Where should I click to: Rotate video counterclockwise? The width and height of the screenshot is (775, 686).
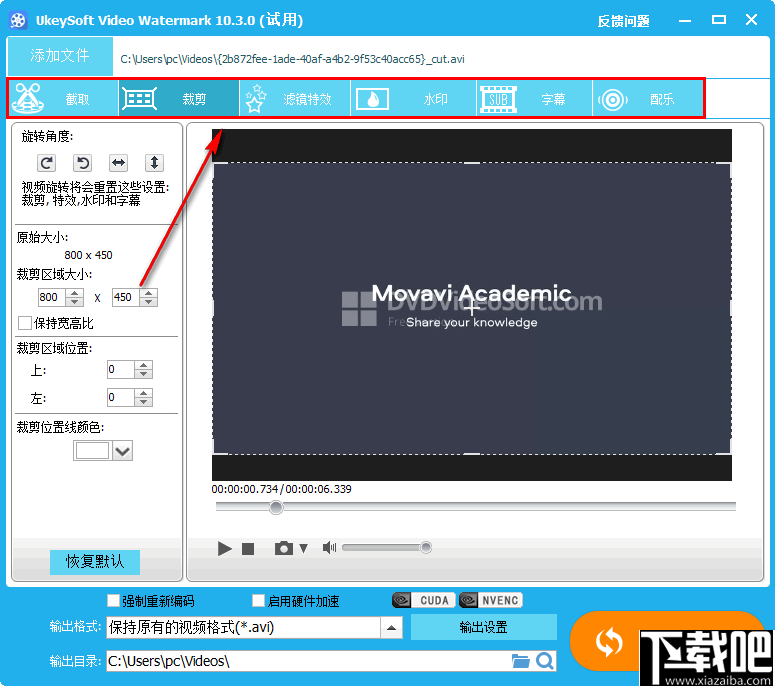click(x=83, y=163)
